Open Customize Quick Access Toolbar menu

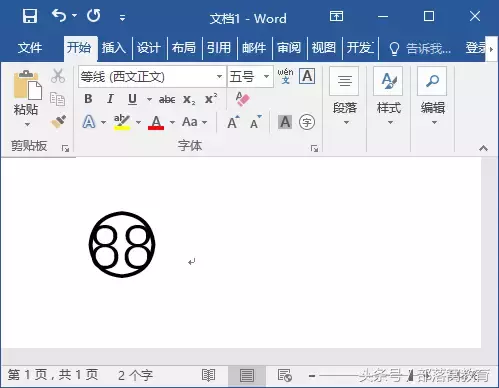[x=122, y=18]
